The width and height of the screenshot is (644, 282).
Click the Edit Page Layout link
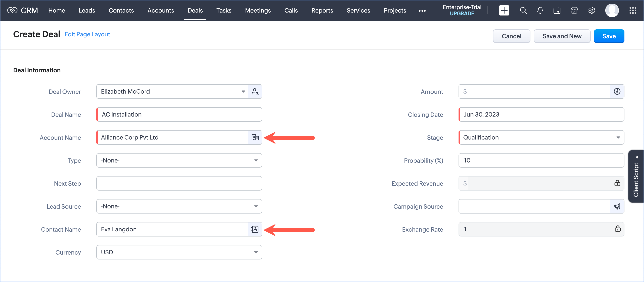click(87, 34)
